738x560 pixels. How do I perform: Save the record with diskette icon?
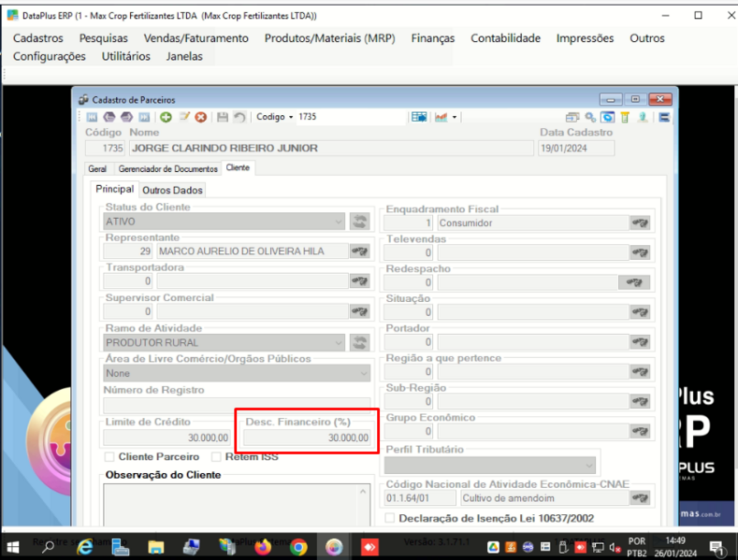223,117
